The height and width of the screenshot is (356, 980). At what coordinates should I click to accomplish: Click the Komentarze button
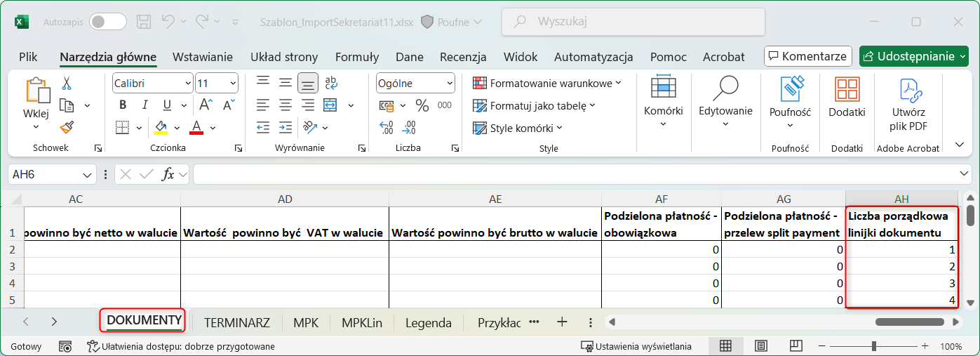[x=807, y=56]
